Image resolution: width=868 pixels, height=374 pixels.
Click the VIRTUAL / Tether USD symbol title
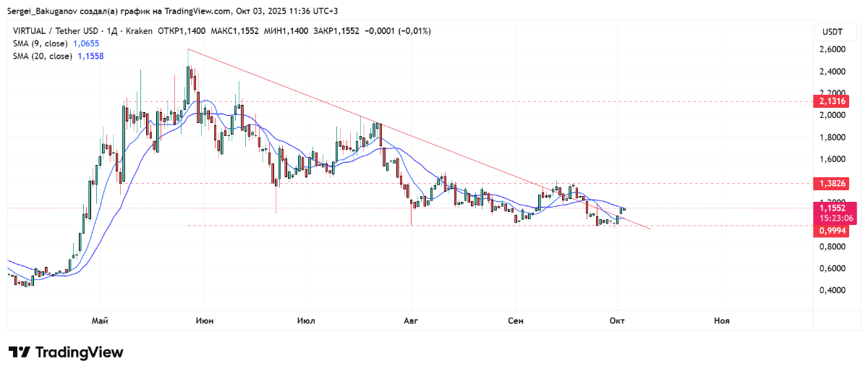(54, 31)
